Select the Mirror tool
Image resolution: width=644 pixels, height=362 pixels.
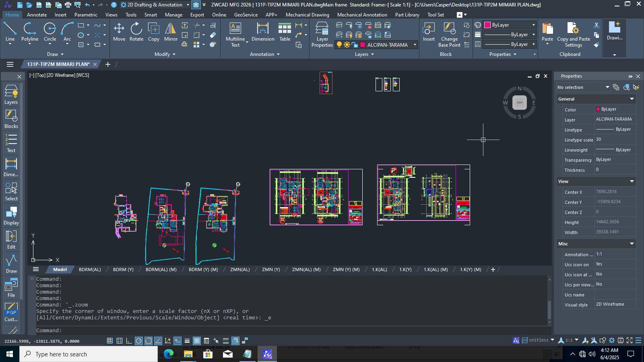(x=171, y=32)
